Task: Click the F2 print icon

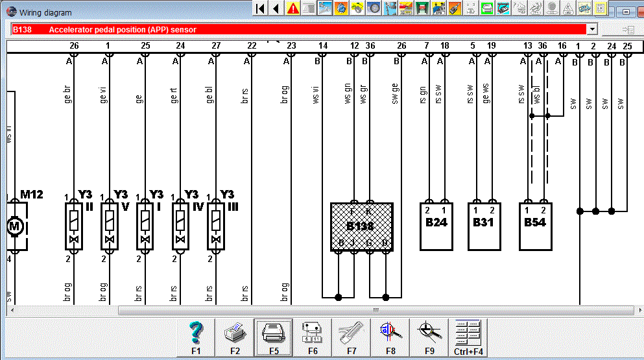Action: pos(234,337)
